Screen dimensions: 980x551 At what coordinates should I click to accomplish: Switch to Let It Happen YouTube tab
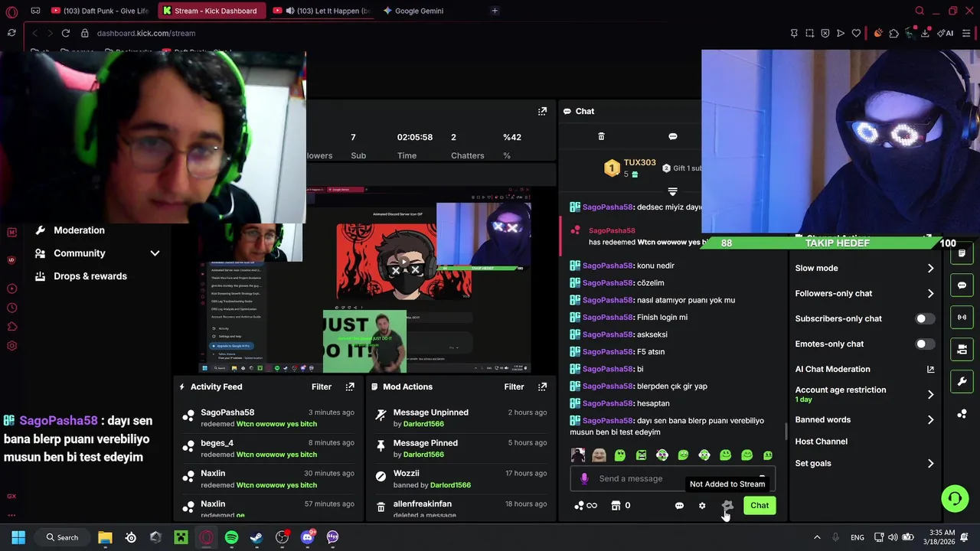coord(322,11)
